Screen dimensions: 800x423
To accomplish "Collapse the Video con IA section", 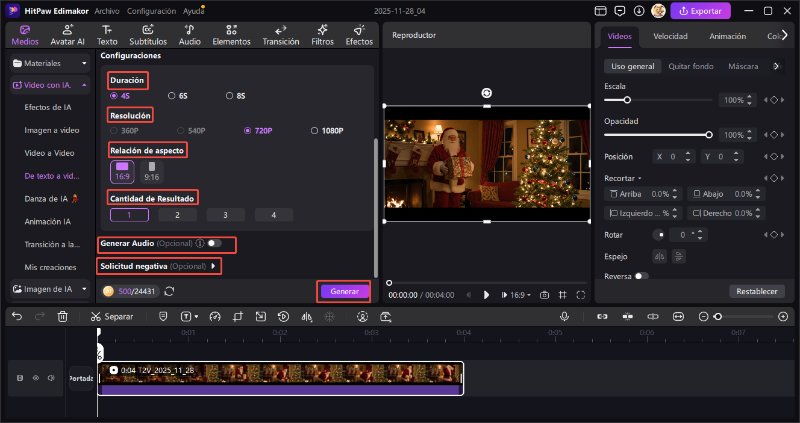I will [84, 85].
